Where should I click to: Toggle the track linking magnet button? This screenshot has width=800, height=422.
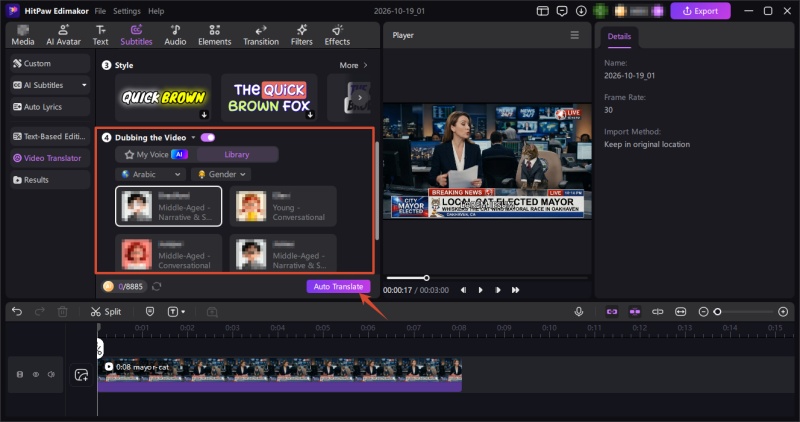[x=612, y=311]
